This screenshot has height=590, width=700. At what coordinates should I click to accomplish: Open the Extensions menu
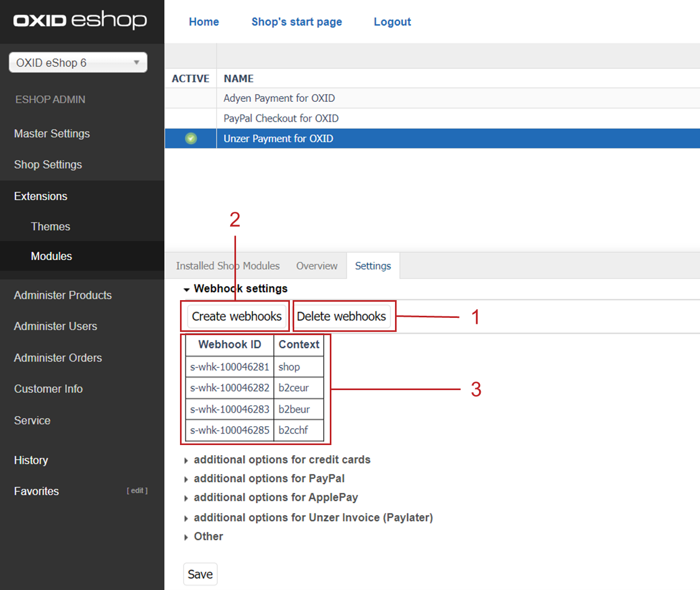[x=41, y=196]
